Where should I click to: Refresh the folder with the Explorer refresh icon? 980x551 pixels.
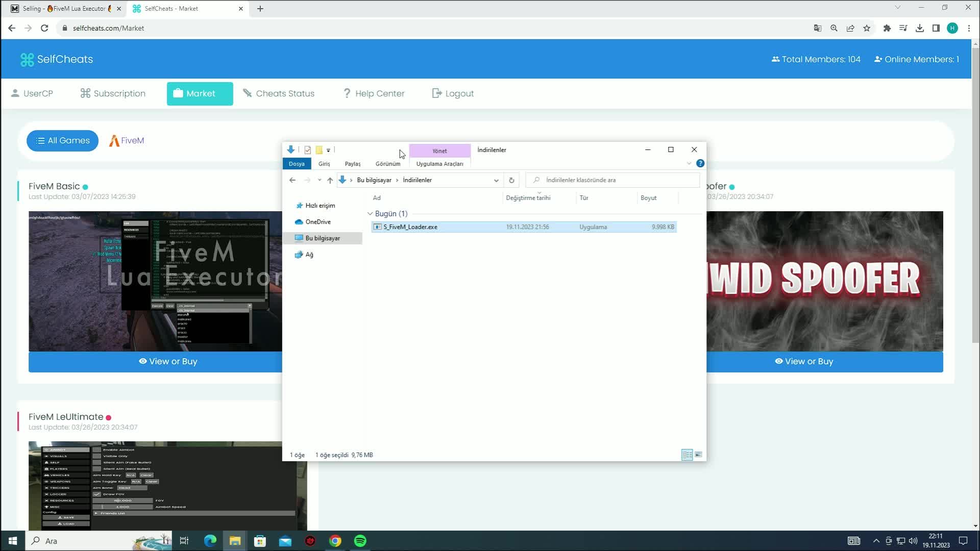[x=511, y=180]
